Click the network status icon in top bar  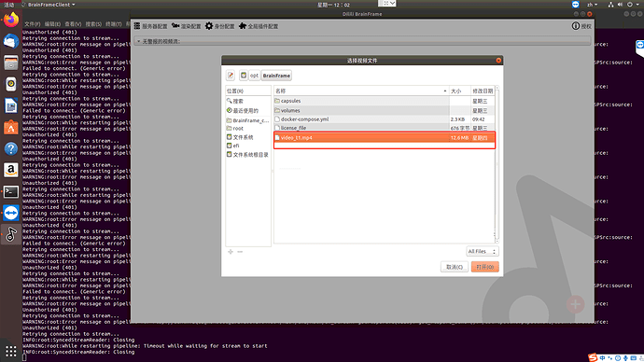pyautogui.click(x=610, y=5)
